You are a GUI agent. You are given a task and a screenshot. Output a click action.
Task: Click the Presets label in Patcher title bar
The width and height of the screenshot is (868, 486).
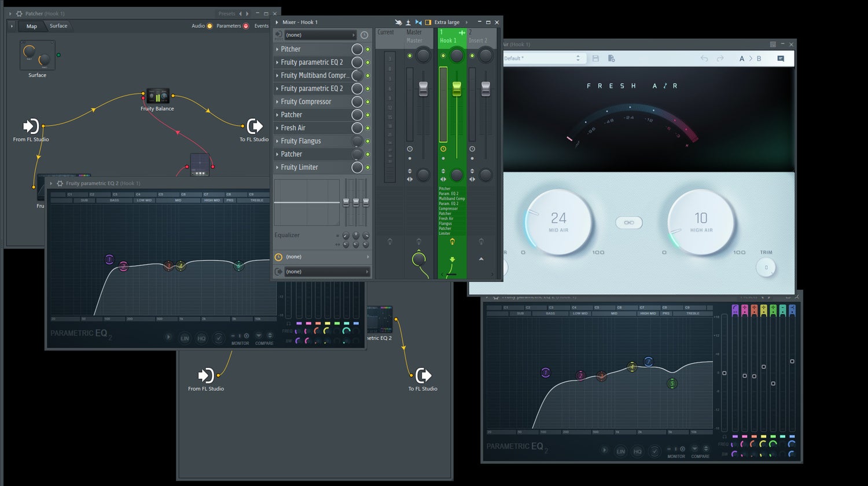pos(227,13)
